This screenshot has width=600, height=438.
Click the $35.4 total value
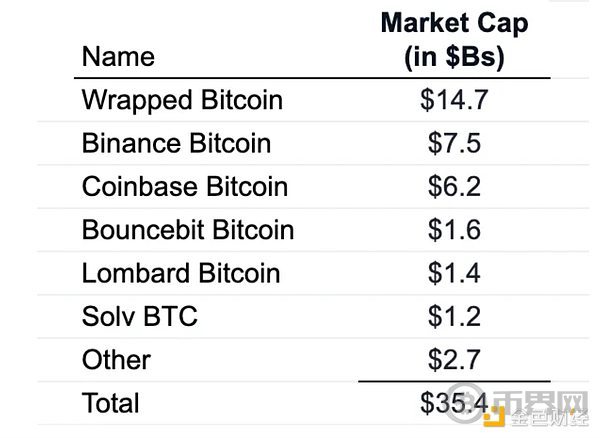454,403
